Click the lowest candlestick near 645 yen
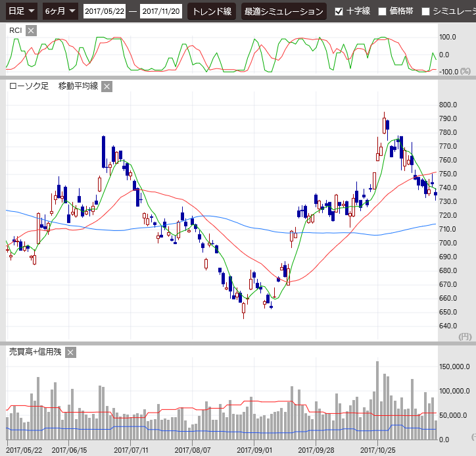 [x=244, y=308]
